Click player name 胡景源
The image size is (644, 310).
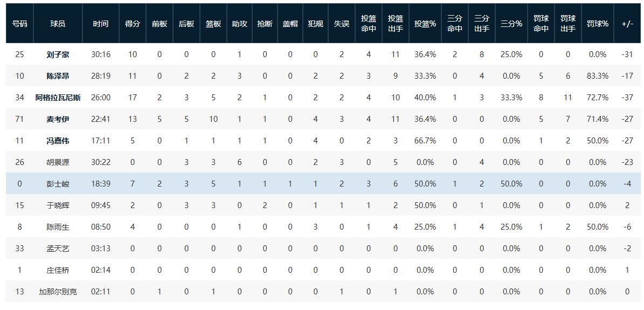(58, 162)
